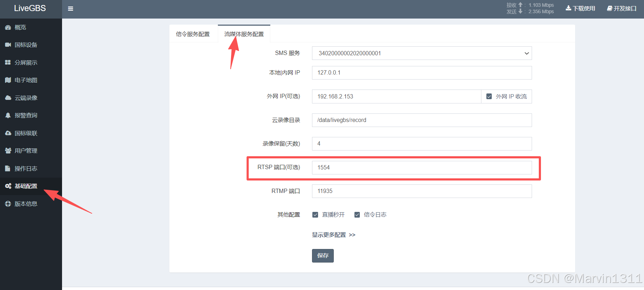Screen dimensions: 644x290
Task: Open the SMS 服务 dropdown
Action: [422, 53]
